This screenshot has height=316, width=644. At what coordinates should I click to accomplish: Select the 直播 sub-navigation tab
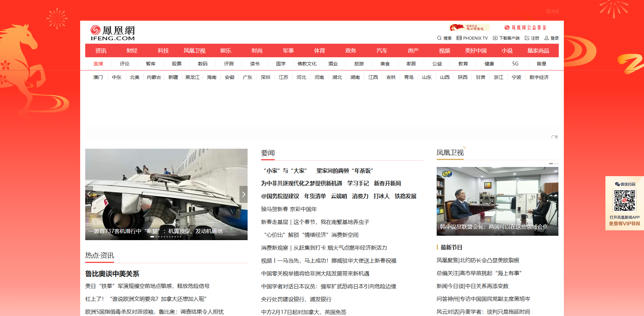click(98, 63)
